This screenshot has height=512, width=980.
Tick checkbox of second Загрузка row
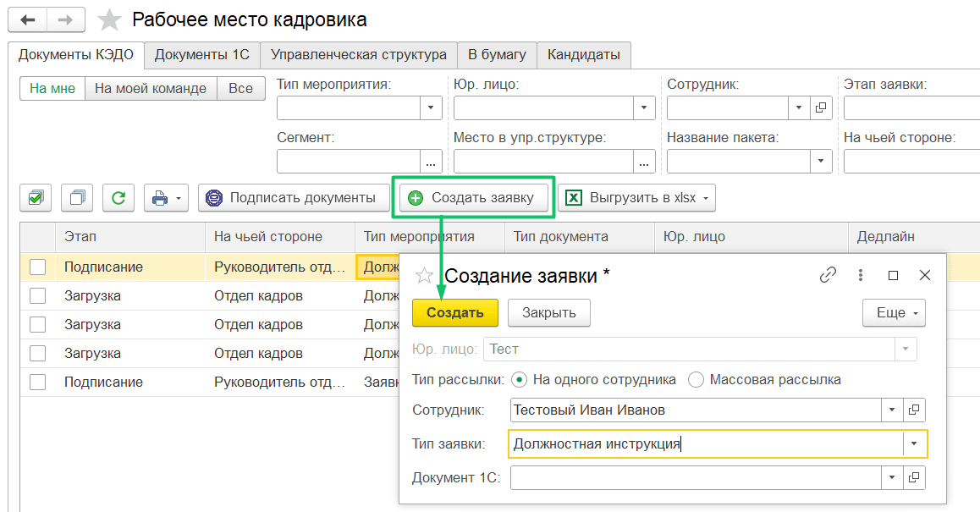37,324
